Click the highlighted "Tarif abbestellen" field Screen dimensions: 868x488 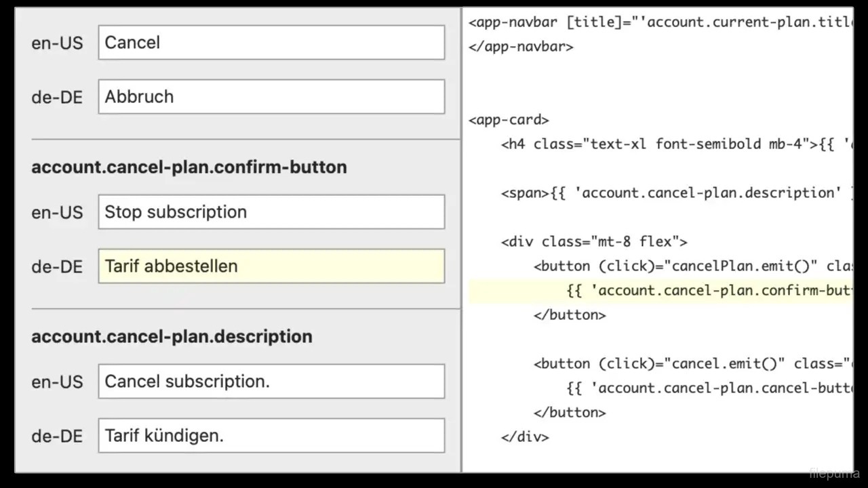[271, 266]
